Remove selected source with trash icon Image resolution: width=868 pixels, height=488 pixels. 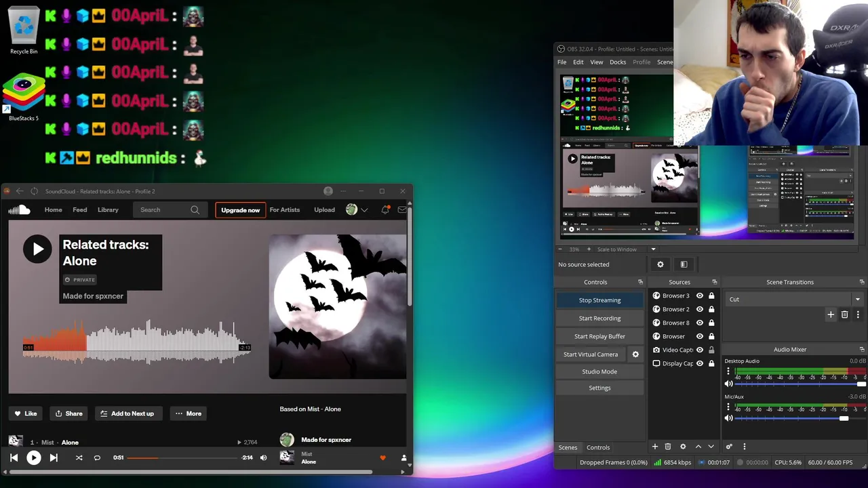click(x=668, y=447)
